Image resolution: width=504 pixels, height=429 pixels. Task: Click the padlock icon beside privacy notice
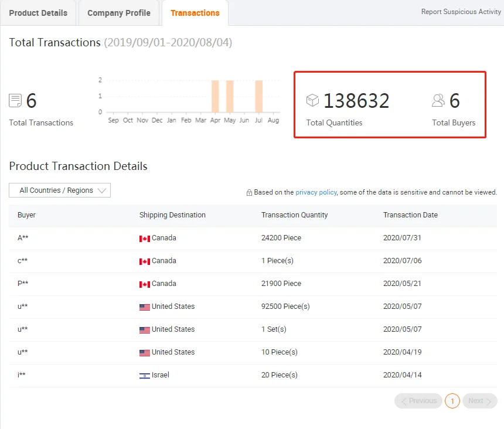pyautogui.click(x=249, y=192)
